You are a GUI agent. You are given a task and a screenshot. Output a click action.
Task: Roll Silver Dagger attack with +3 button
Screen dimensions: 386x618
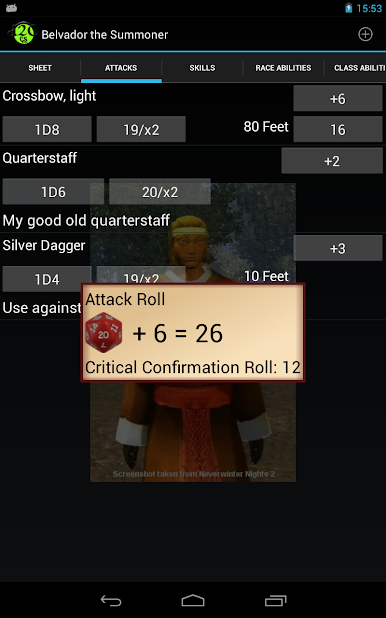tap(338, 248)
